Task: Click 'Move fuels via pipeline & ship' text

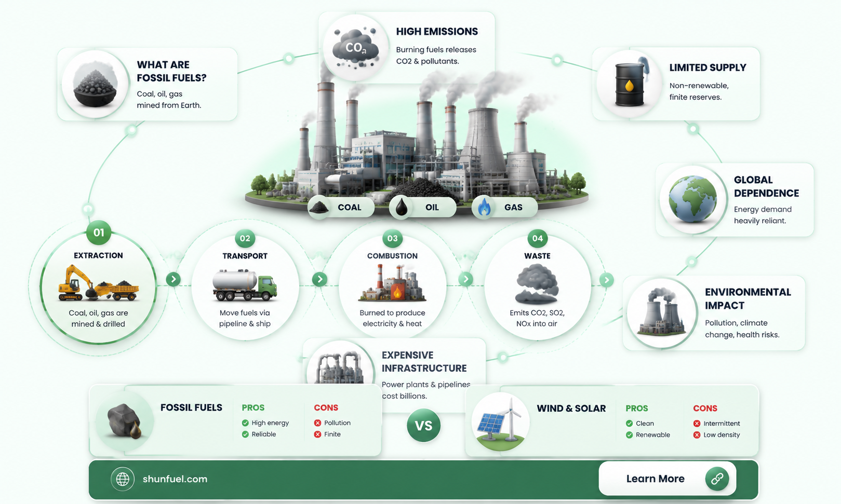Action: coord(245,318)
